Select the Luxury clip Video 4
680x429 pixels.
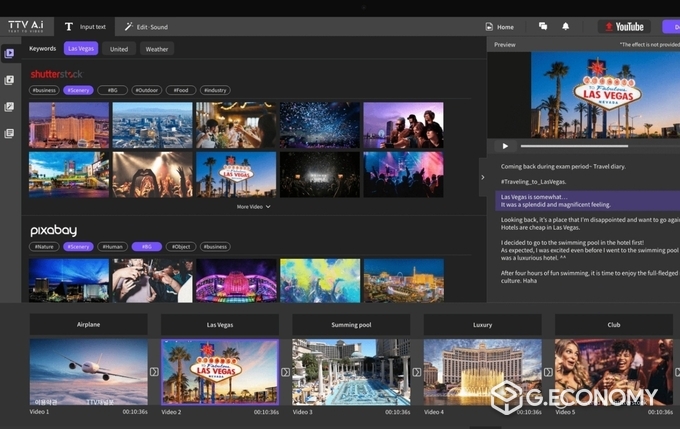483,372
